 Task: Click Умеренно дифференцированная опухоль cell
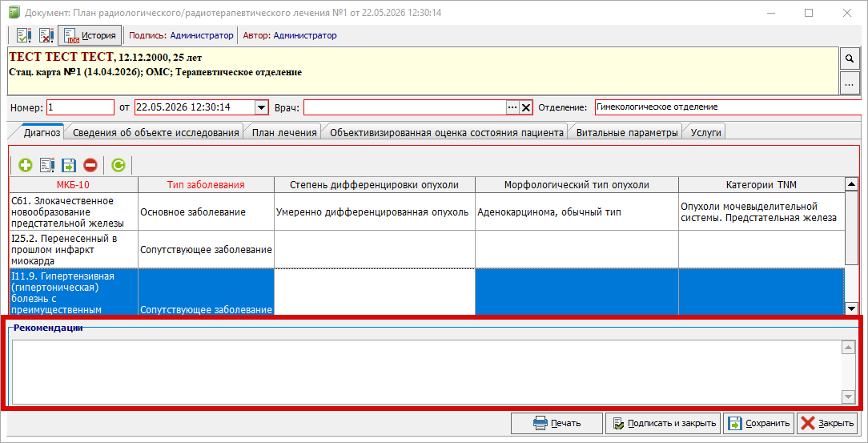(x=374, y=211)
